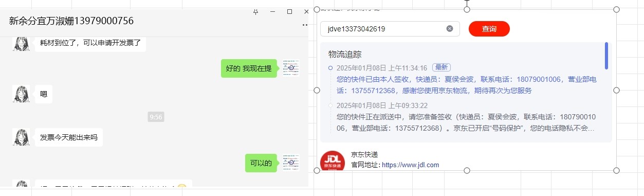The width and height of the screenshot is (644, 196).
Task: Click own avatar beside 可以的 reply
Action: click(x=290, y=163)
